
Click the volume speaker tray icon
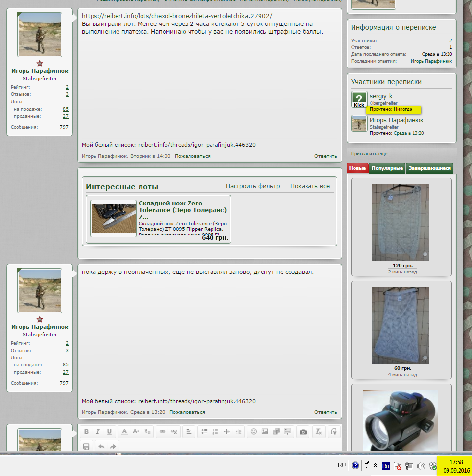pos(421,466)
